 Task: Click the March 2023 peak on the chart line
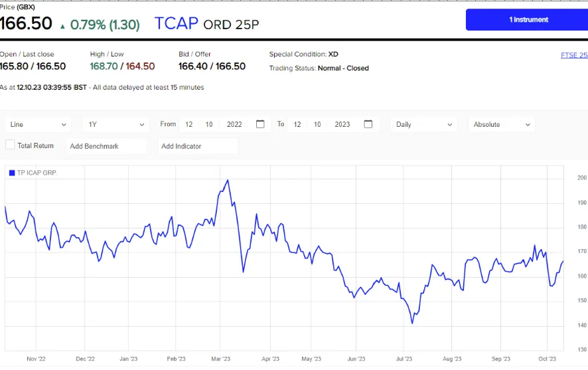point(228,181)
